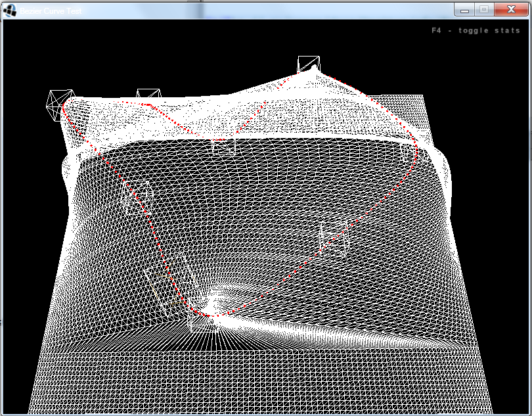Select control cube at the rim's top center dip
532x416 pixels.
pyautogui.click(x=223, y=147)
